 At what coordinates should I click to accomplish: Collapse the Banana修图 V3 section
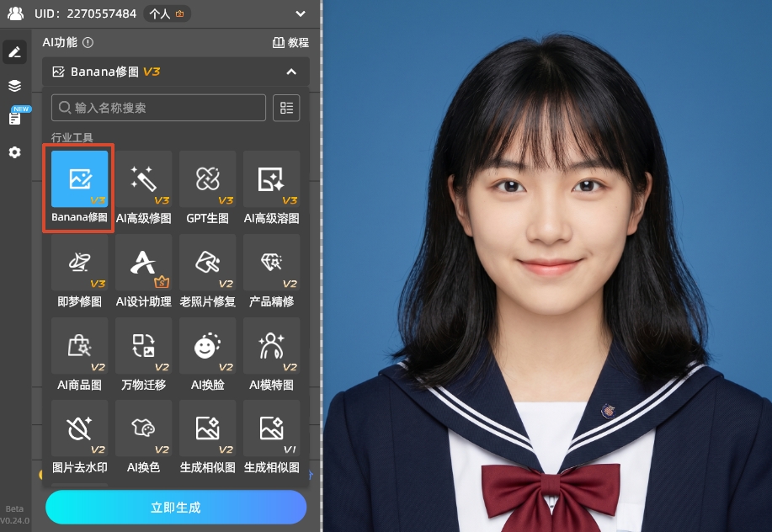pos(291,72)
